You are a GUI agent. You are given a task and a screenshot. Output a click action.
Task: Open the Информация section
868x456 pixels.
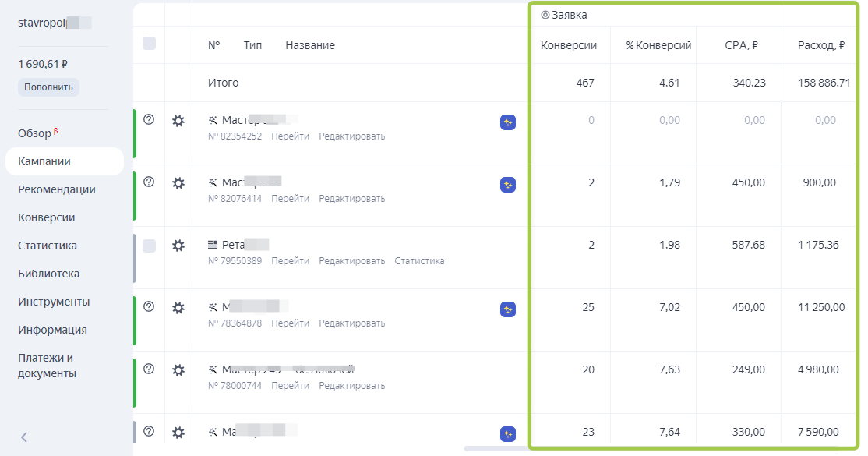tap(52, 330)
